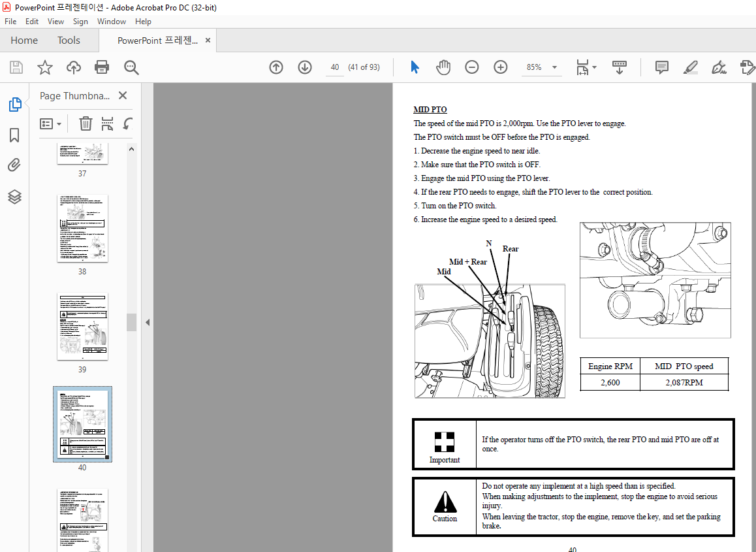Click the 2,087RPM table cell

pos(684,383)
